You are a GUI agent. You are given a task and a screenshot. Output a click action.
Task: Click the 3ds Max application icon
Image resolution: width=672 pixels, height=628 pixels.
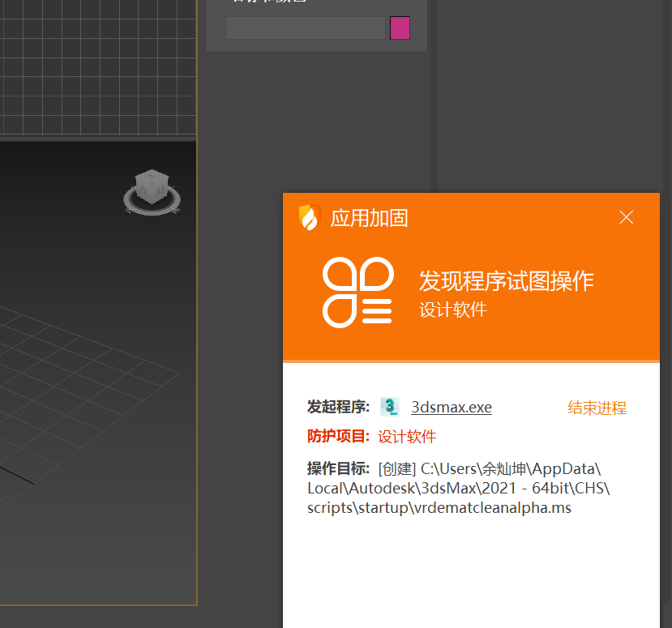[390, 407]
